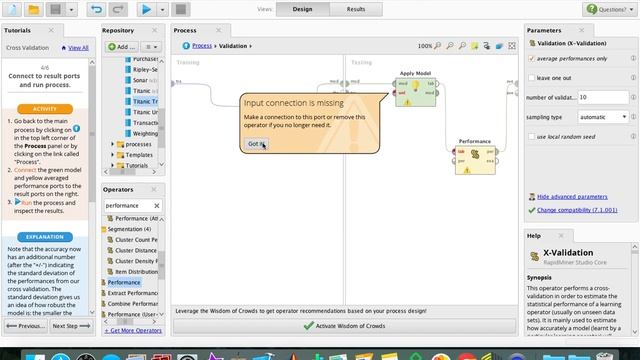This screenshot has height=360, width=640.
Task: Click the Process breadcrumb link
Action: (x=202, y=46)
